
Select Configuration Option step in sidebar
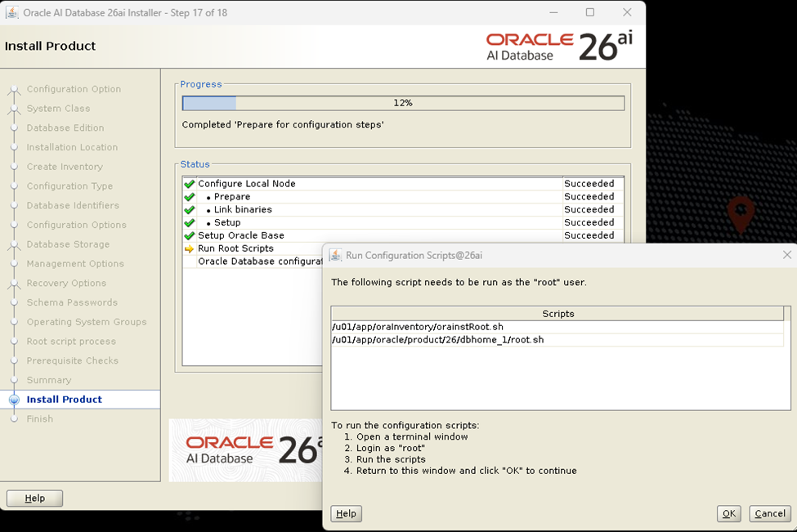[74, 89]
